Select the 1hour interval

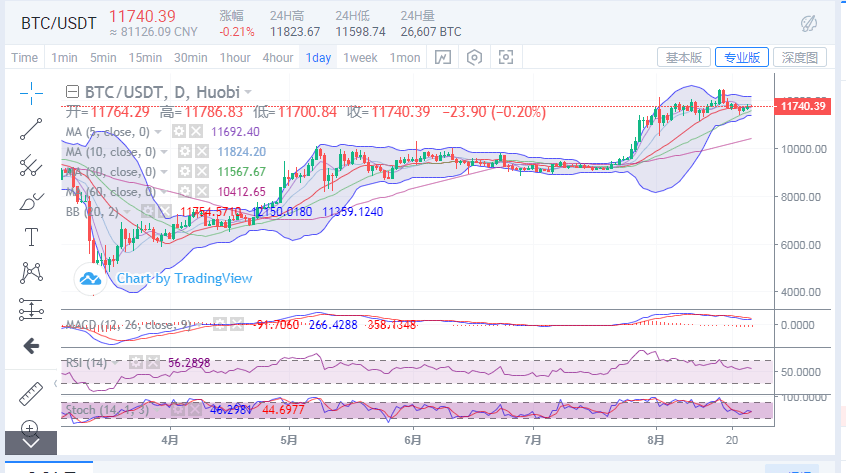235,58
